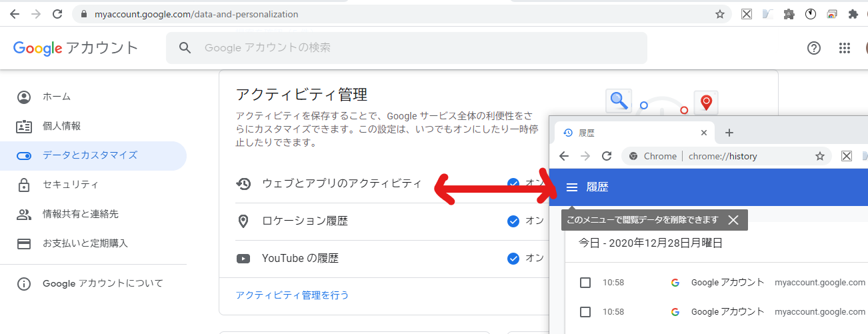Open 情報共有と連絡先 in the sidebar
Screen dimensions: 868x334
coord(93,214)
